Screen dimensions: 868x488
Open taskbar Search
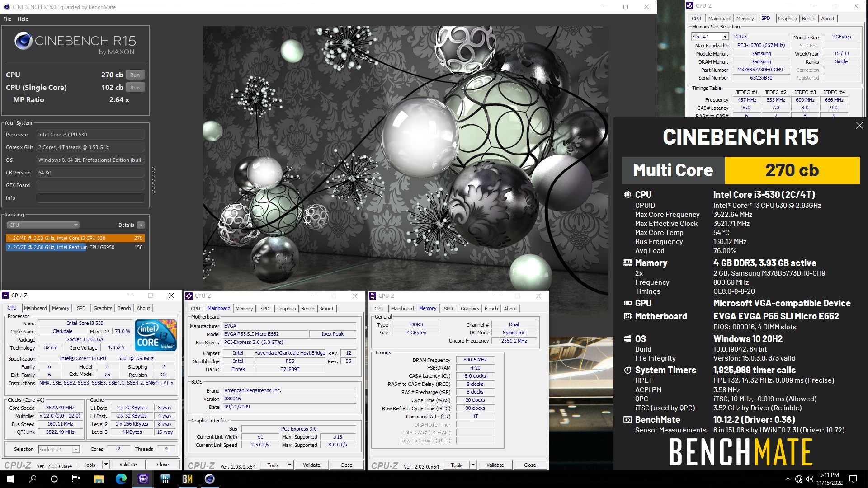33,479
